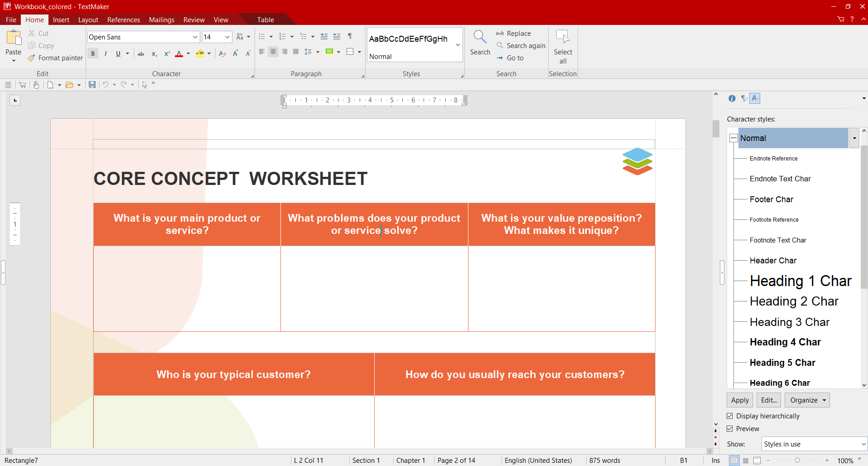Viewport: 868px width, 466px height.
Task: Switch to draft view in the status bar
Action: (x=746, y=461)
